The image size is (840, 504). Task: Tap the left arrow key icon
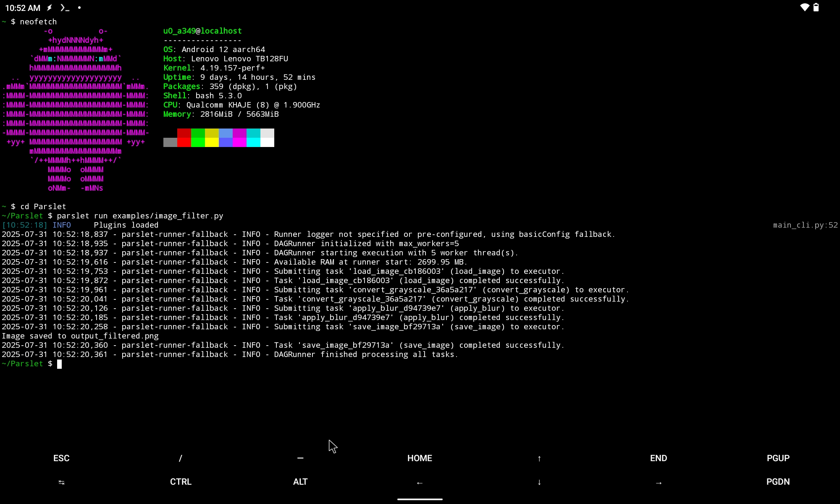[420, 483]
